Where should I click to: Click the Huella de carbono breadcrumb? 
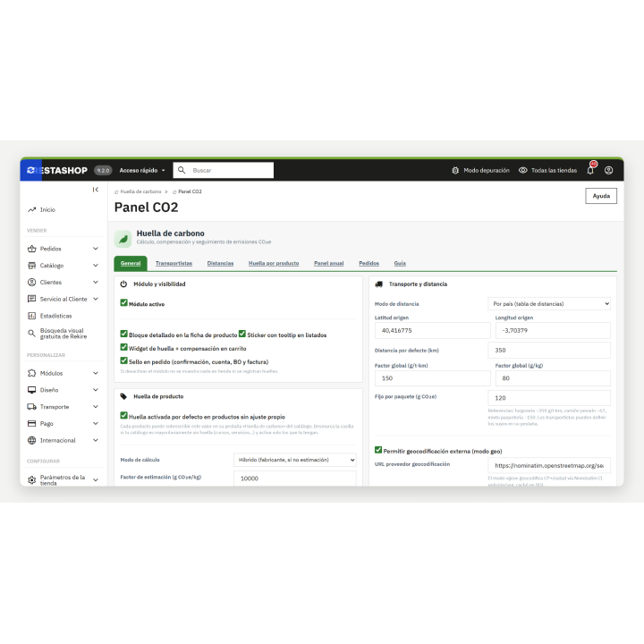point(140,191)
